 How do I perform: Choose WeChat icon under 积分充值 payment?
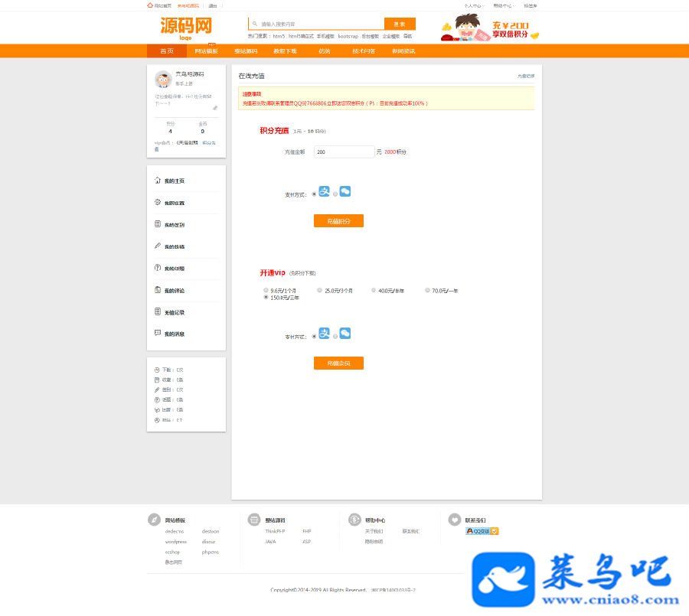(345, 191)
